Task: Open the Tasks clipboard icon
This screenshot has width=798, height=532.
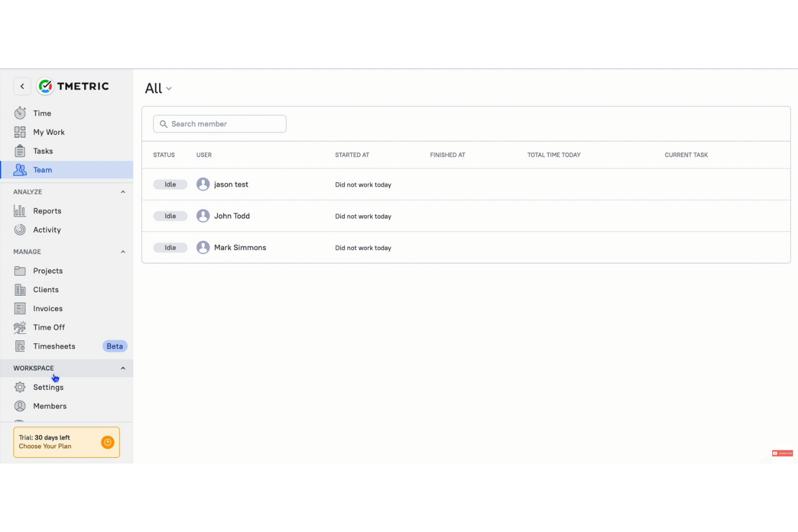Action: (x=19, y=151)
